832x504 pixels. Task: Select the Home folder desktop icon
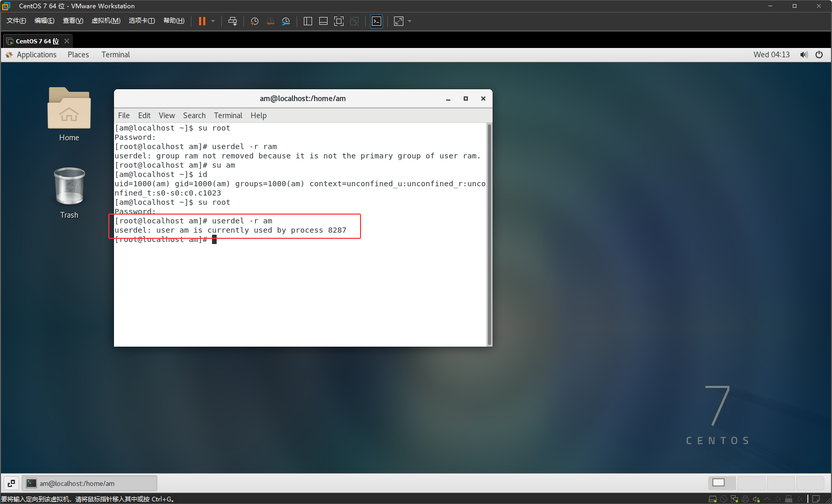coord(69,114)
